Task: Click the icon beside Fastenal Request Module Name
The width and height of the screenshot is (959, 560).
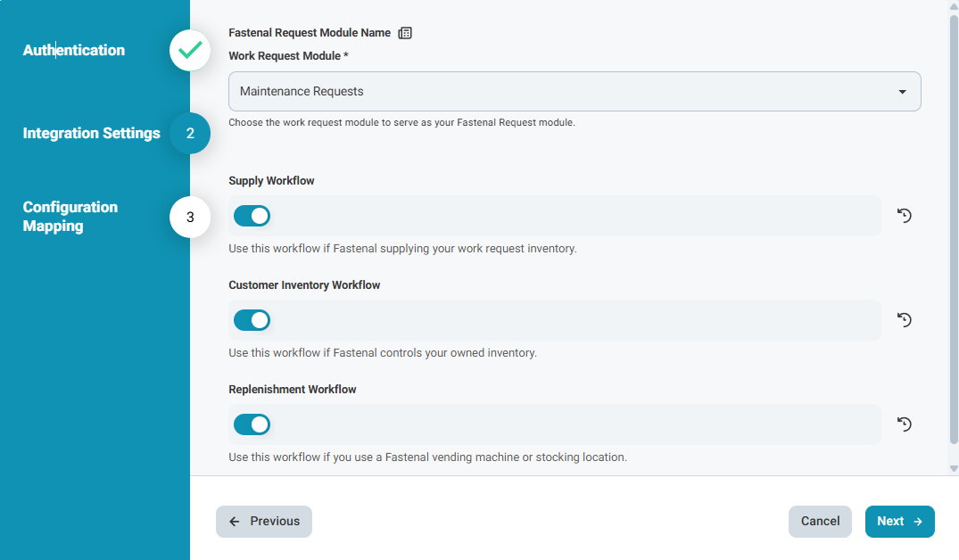Action: coord(405,33)
